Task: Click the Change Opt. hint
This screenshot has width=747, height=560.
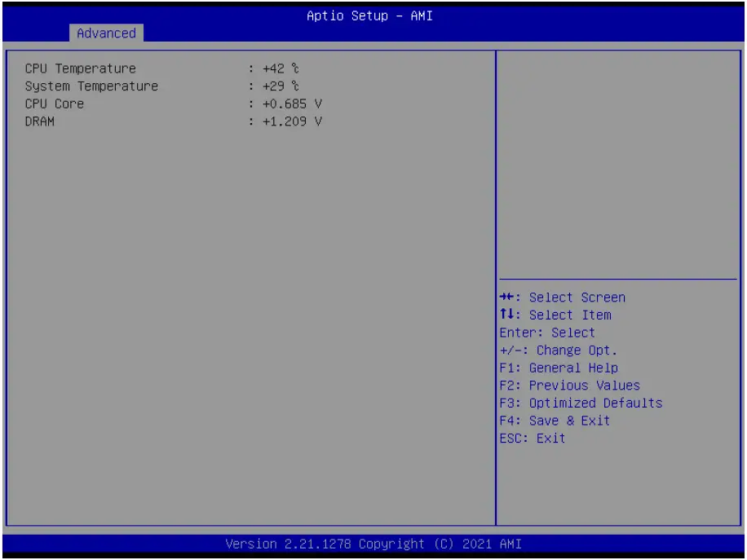Action: [x=558, y=350]
